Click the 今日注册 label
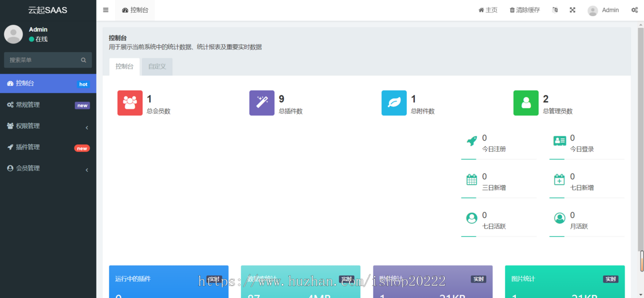This screenshot has width=644, height=298. pyautogui.click(x=494, y=149)
